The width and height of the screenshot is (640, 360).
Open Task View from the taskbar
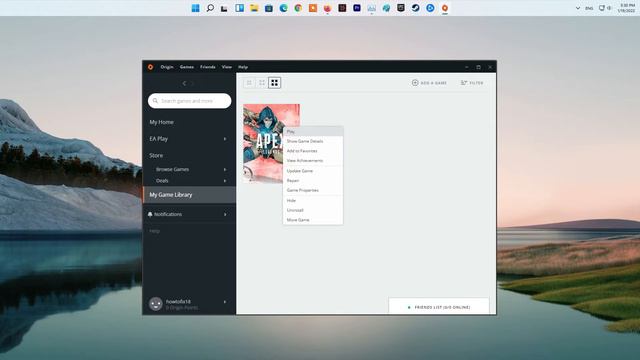pyautogui.click(x=224, y=8)
